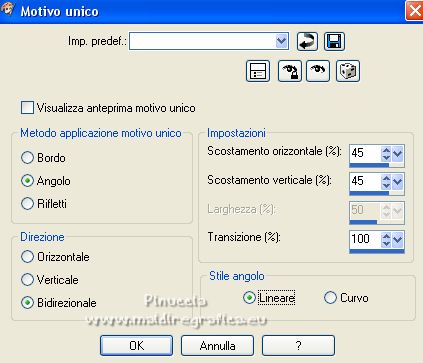Click the OK button
Screen dimensions: 423x363
(x=137, y=346)
